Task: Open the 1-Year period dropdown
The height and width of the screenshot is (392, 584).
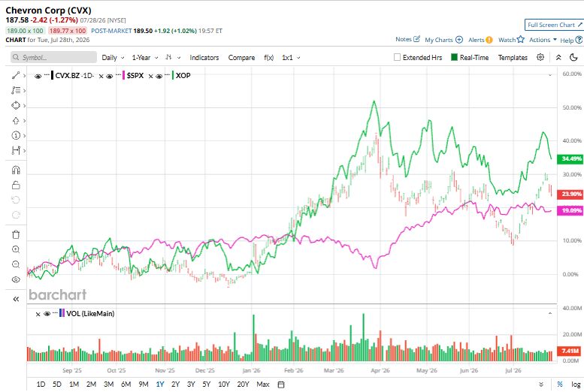Action: [x=145, y=57]
